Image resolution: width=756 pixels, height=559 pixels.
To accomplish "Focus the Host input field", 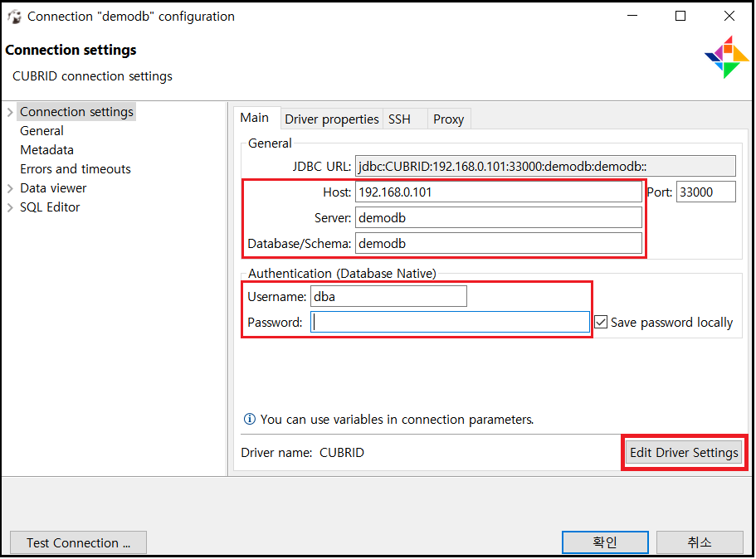I will (x=499, y=192).
